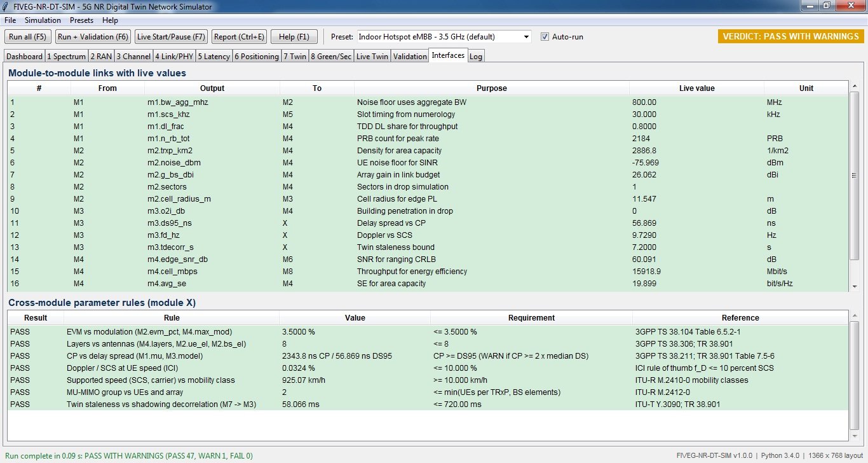
Task: Switch to the 2 RAN tab
Action: tap(101, 57)
